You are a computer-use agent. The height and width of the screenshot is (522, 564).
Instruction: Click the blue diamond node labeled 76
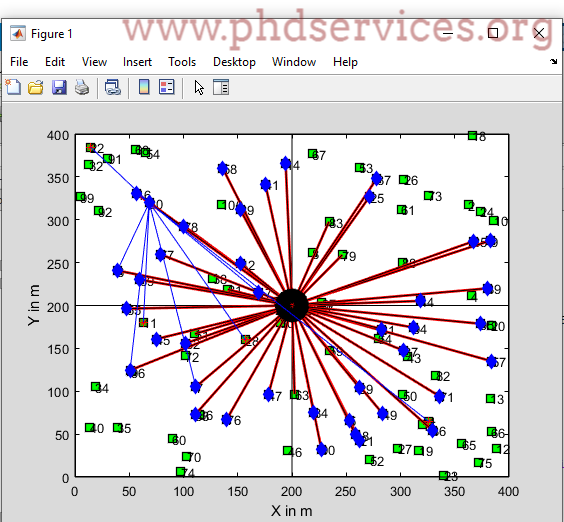pos(226,419)
